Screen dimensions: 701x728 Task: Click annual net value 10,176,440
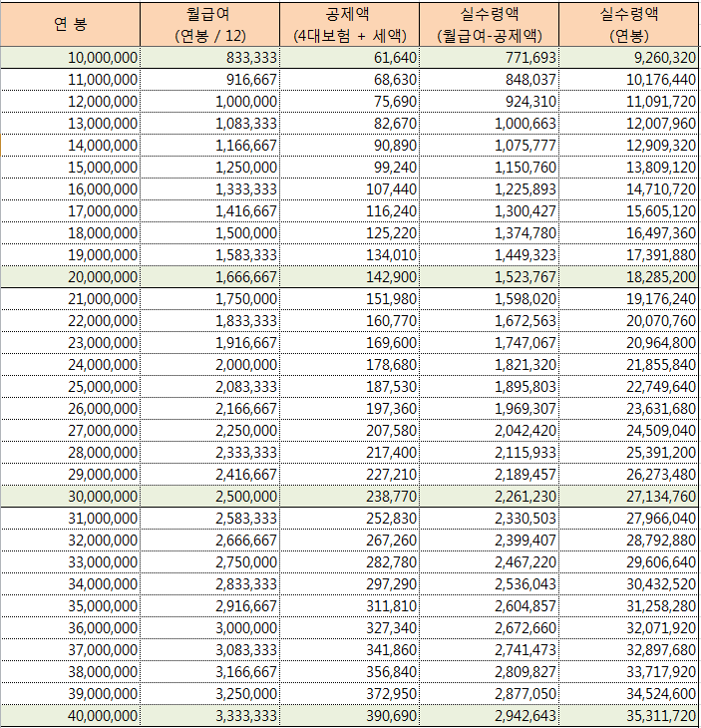(x=629, y=80)
